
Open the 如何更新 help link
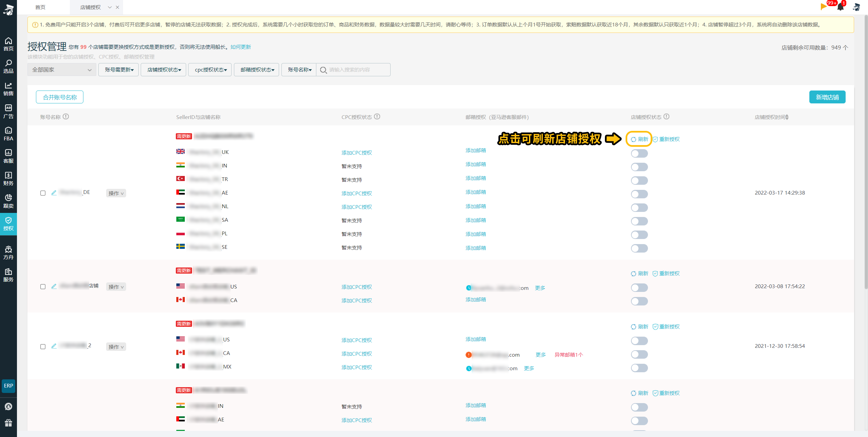point(240,47)
